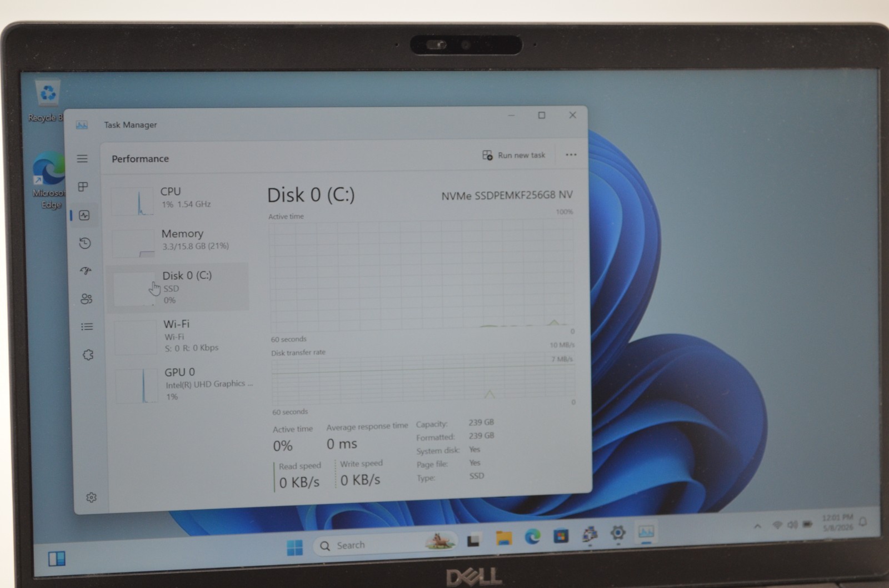Open Settings gear on the taskbar
Screen dimensions: 889x588
[x=618, y=533]
